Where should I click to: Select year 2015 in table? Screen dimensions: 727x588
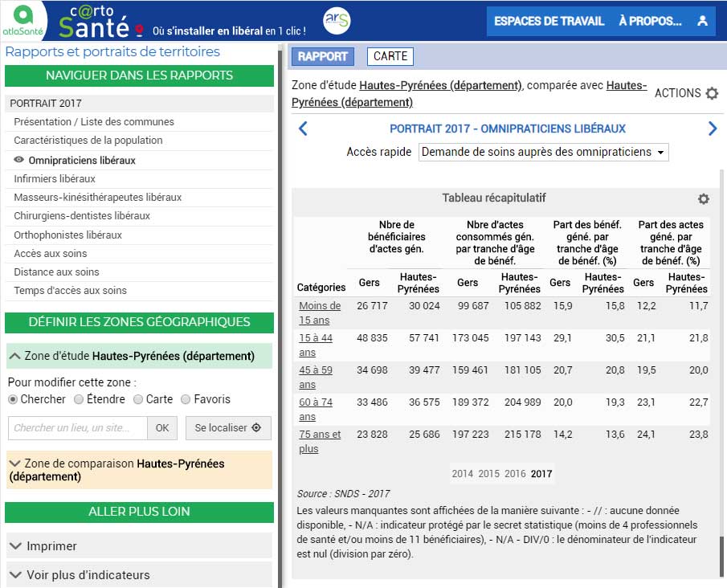(x=488, y=474)
